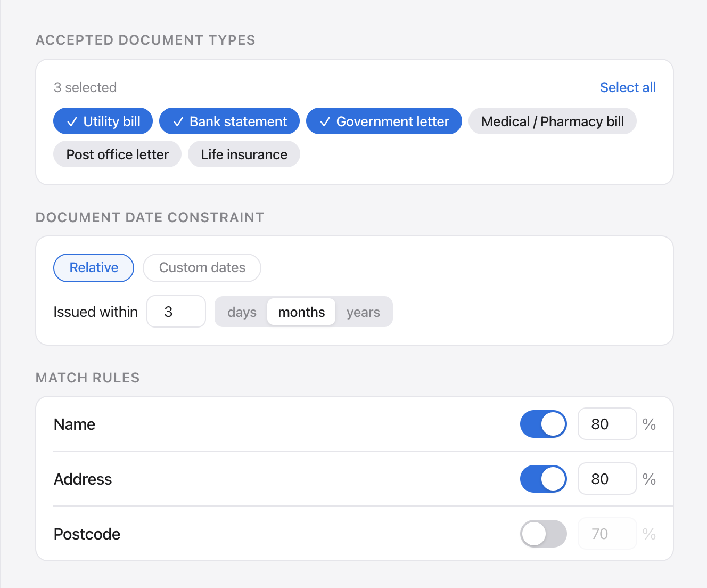Image resolution: width=707 pixels, height=588 pixels.
Task: Click the '3 selected' count text
Action: [85, 87]
